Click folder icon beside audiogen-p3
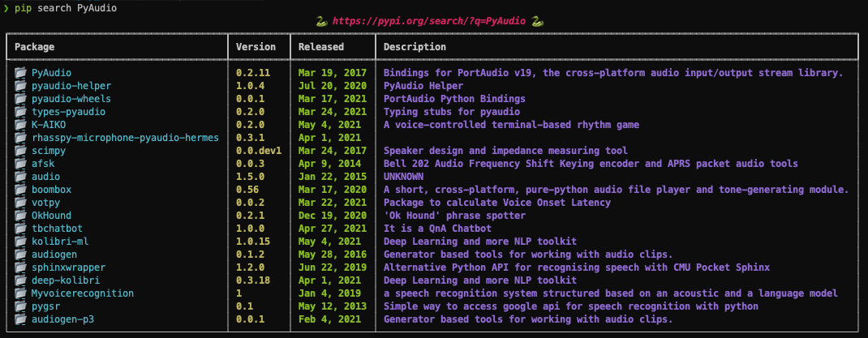This screenshot has width=868, height=338. click(20, 319)
